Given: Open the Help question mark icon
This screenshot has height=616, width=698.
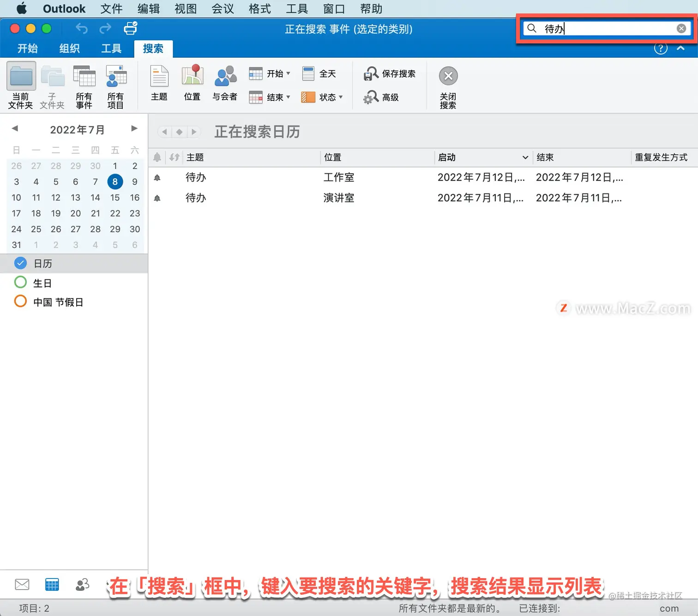Looking at the screenshot, I should coord(661,48).
